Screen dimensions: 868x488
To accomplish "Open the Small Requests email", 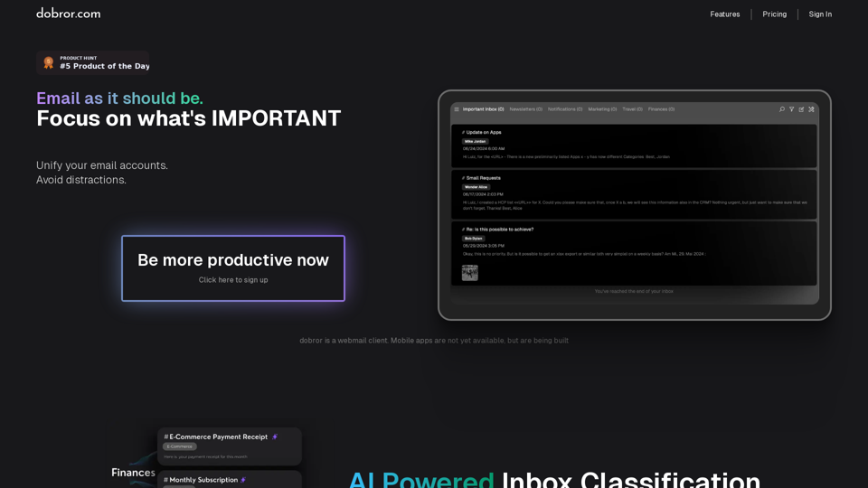I will 634,194.
